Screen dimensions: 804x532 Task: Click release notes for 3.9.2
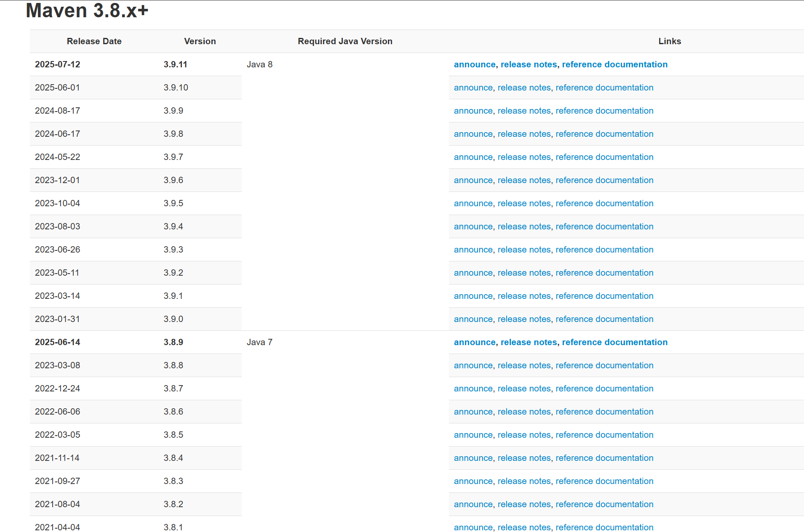[x=524, y=273]
